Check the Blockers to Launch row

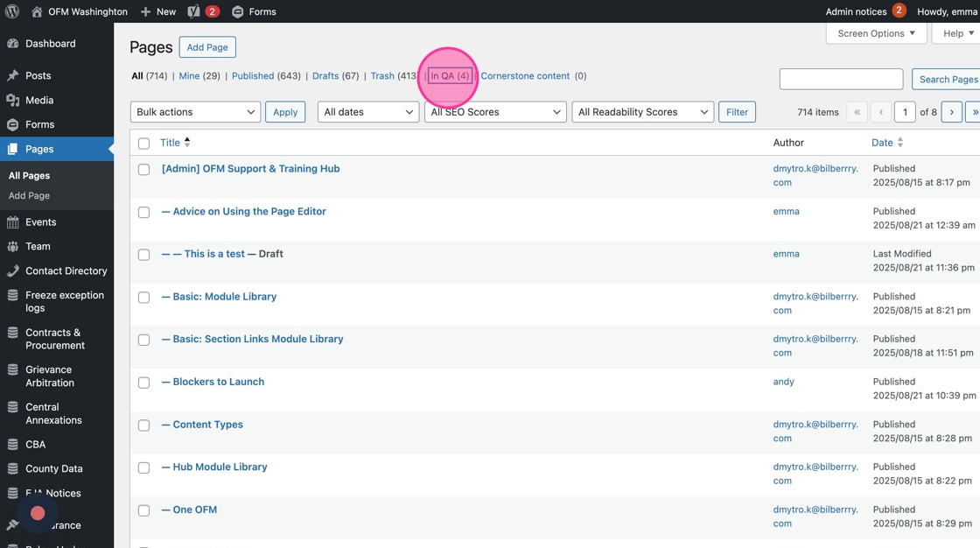pyautogui.click(x=143, y=383)
